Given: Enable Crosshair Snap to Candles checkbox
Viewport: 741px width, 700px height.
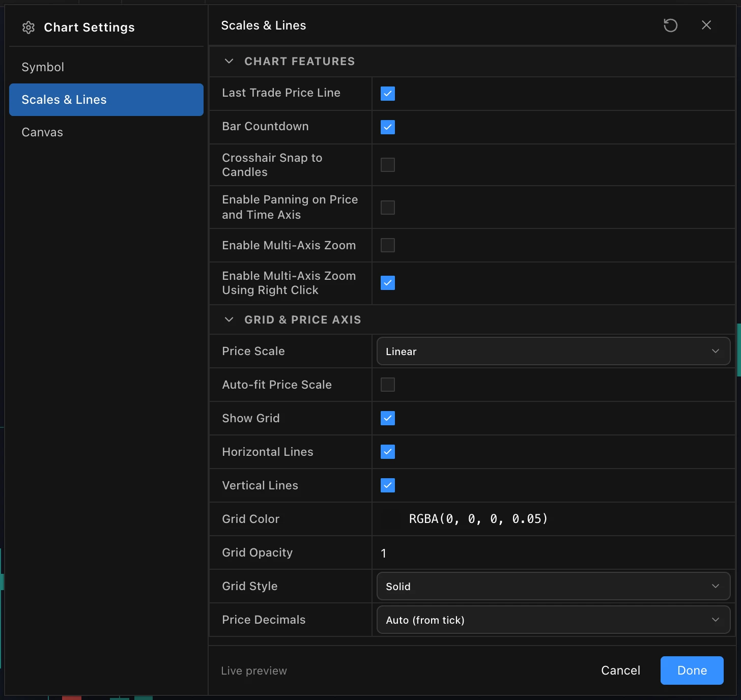Looking at the screenshot, I should (x=388, y=165).
